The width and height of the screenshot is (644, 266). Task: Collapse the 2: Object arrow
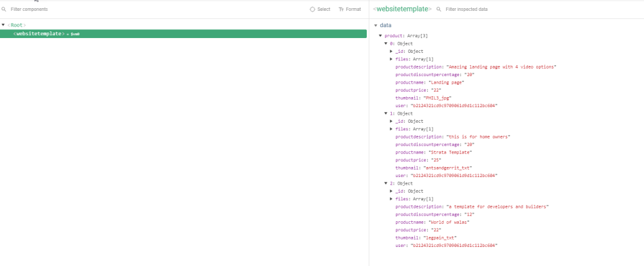[386, 183]
